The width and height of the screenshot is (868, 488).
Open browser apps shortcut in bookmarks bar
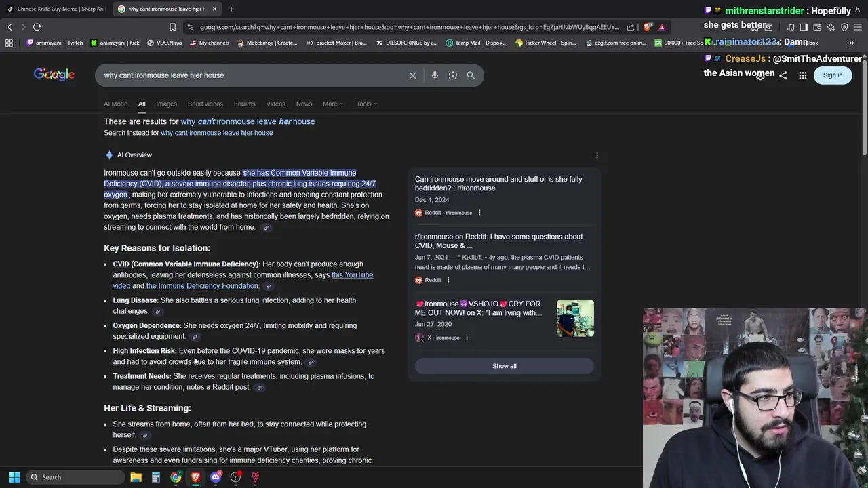coord(9,43)
